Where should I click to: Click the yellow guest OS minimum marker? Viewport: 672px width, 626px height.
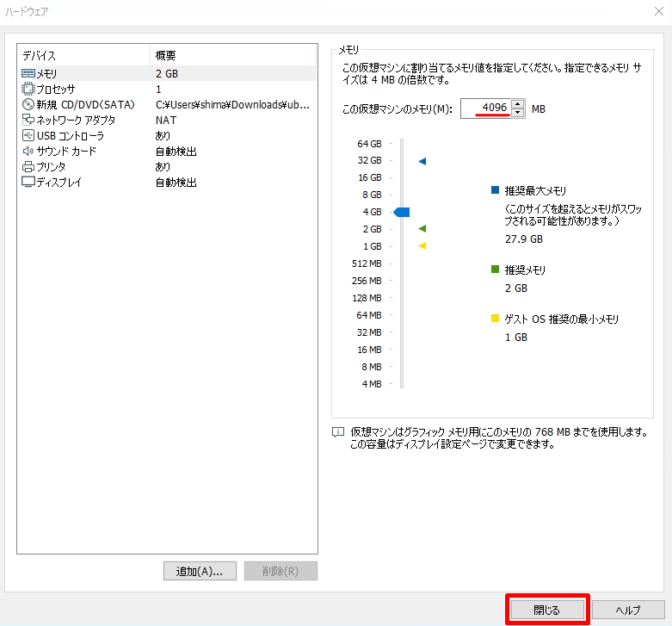422,245
